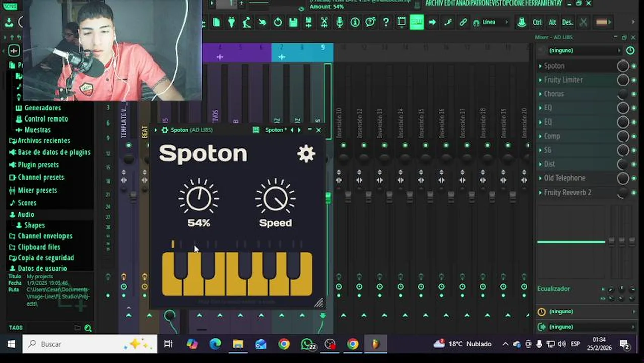Viewport: 644px width, 363px height.
Task: Expand the Fruity Reeverb 2 slot arrow
Action: [x=540, y=193]
